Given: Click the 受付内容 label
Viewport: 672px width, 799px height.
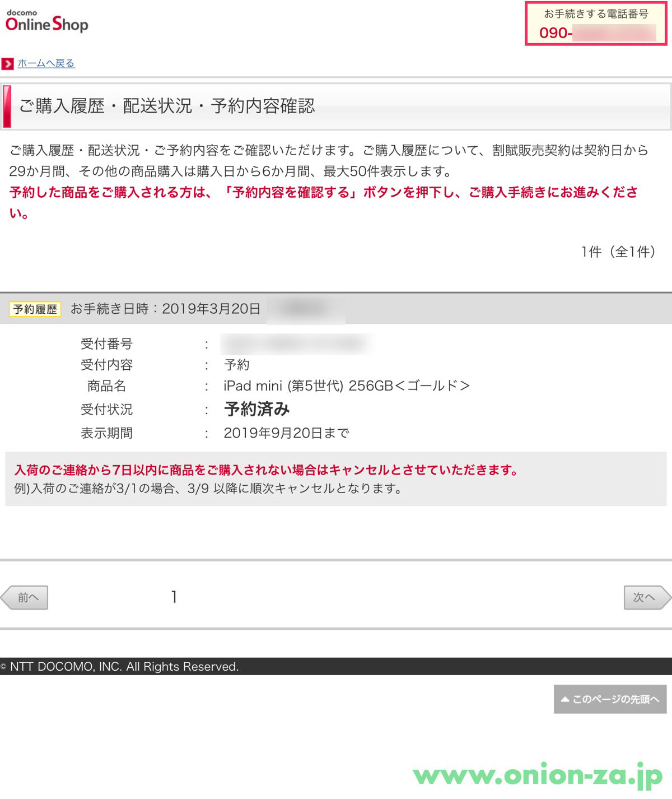Looking at the screenshot, I should [106, 365].
